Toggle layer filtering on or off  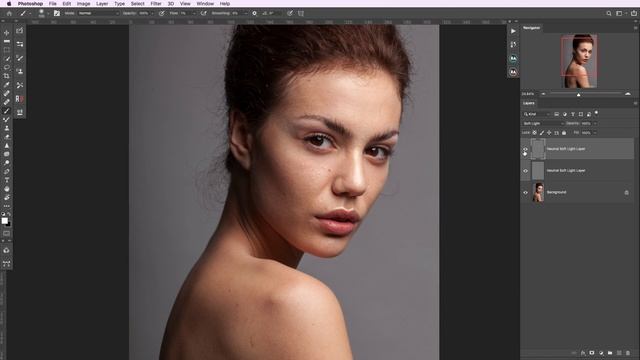596,113
